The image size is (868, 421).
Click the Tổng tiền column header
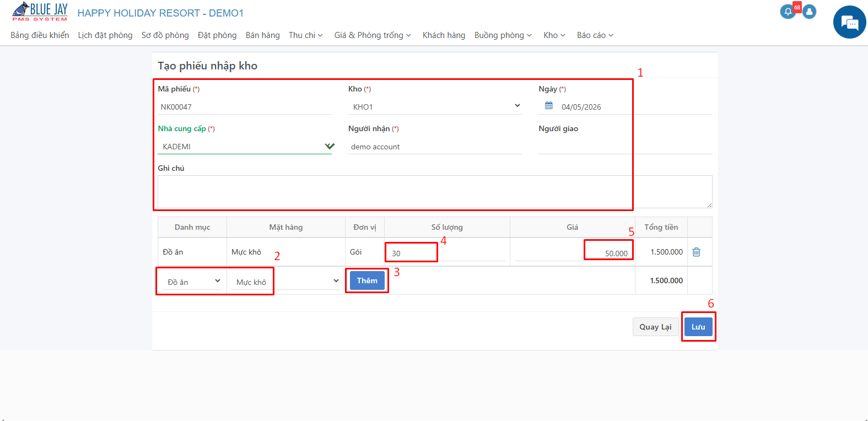point(661,227)
